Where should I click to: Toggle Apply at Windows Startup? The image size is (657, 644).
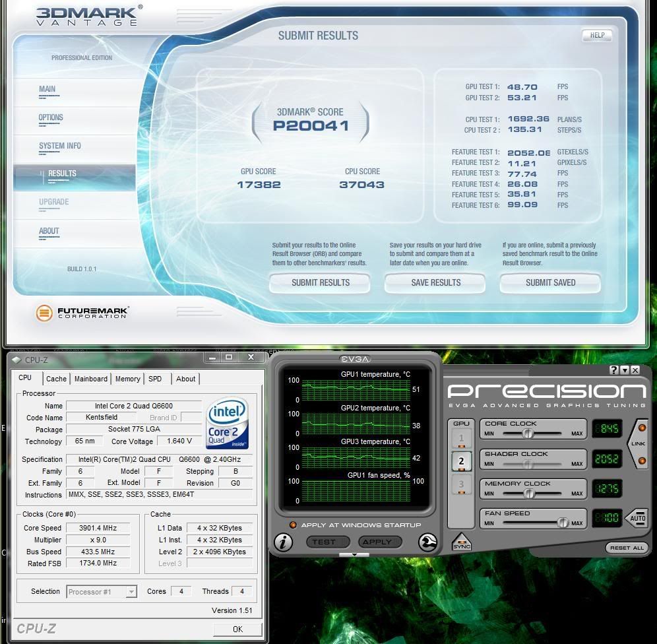(x=293, y=525)
